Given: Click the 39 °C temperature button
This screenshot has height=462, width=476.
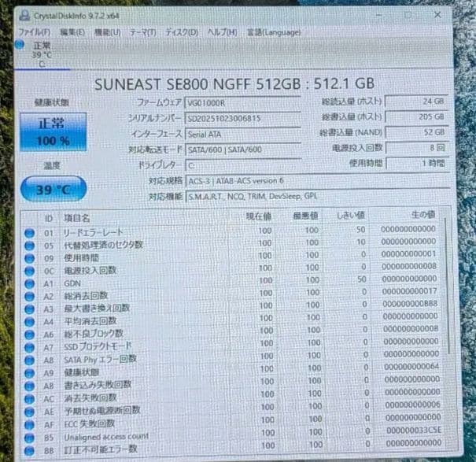Looking at the screenshot, I should 54,189.
